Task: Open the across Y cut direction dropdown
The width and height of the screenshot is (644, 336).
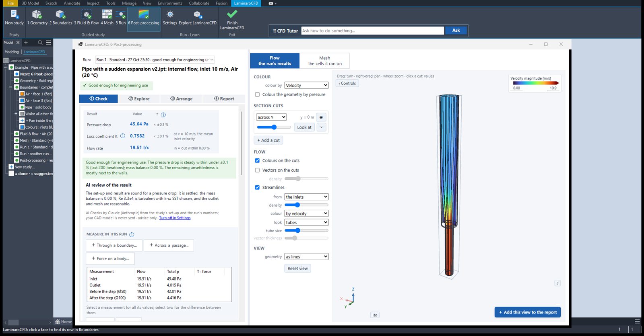Action: coord(271,117)
